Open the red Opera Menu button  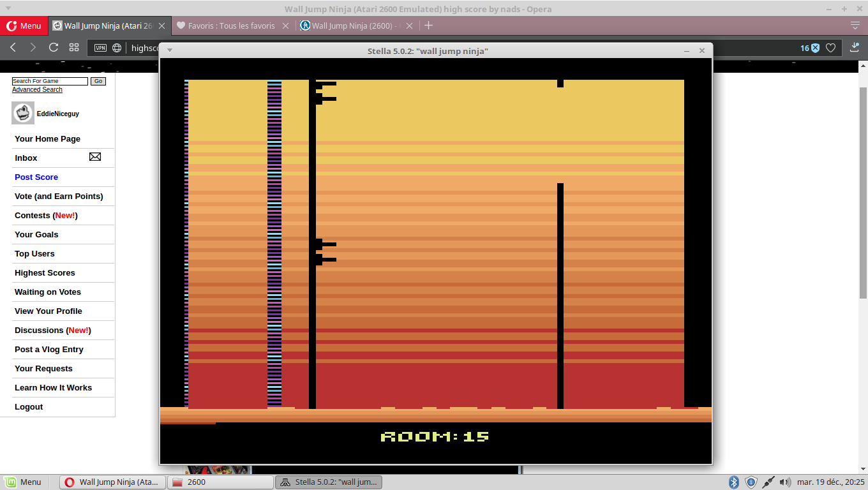[24, 26]
